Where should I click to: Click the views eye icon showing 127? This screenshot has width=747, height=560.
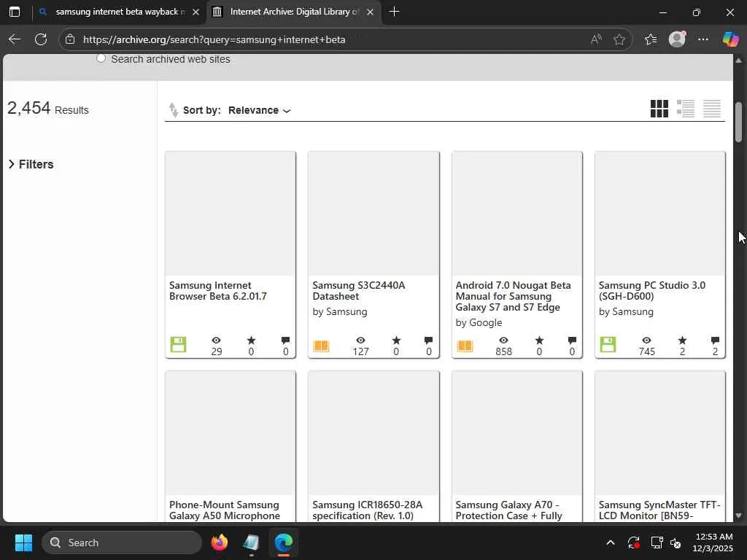360,340
